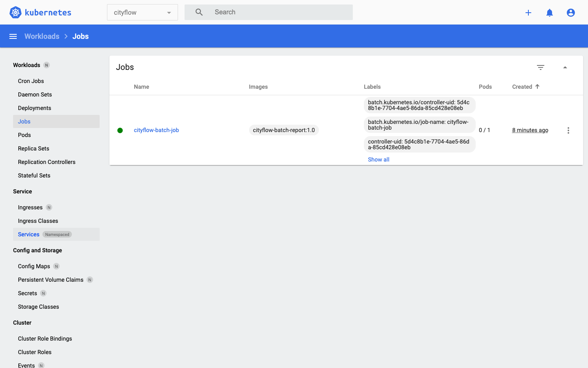Open Config and Storage section heading
This screenshot has height=368, width=588.
tap(38, 250)
